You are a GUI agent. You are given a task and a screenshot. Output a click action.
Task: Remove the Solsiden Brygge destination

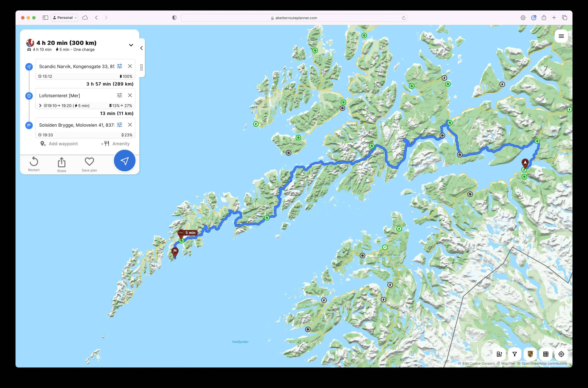click(130, 125)
